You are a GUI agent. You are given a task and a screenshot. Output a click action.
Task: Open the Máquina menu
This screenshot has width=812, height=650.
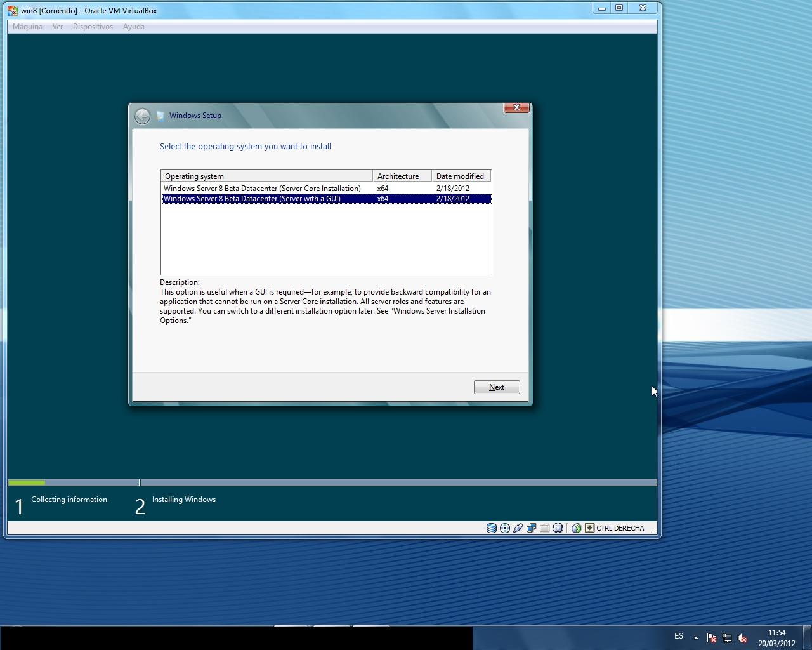(x=27, y=27)
